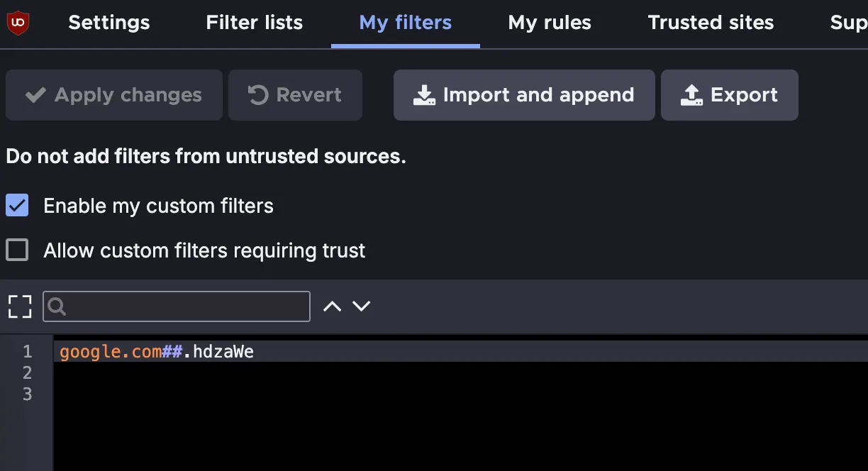
Task: Click the Apply changes button
Action: click(113, 94)
